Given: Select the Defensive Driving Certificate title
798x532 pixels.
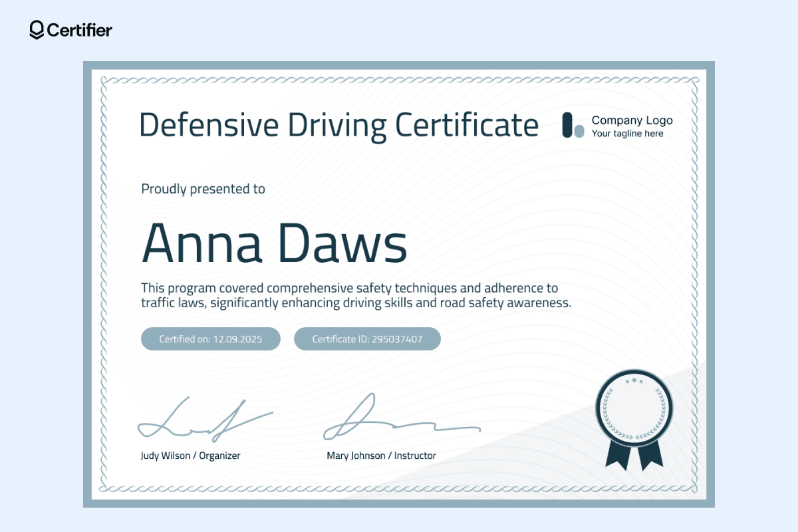Looking at the screenshot, I should pyautogui.click(x=338, y=125).
